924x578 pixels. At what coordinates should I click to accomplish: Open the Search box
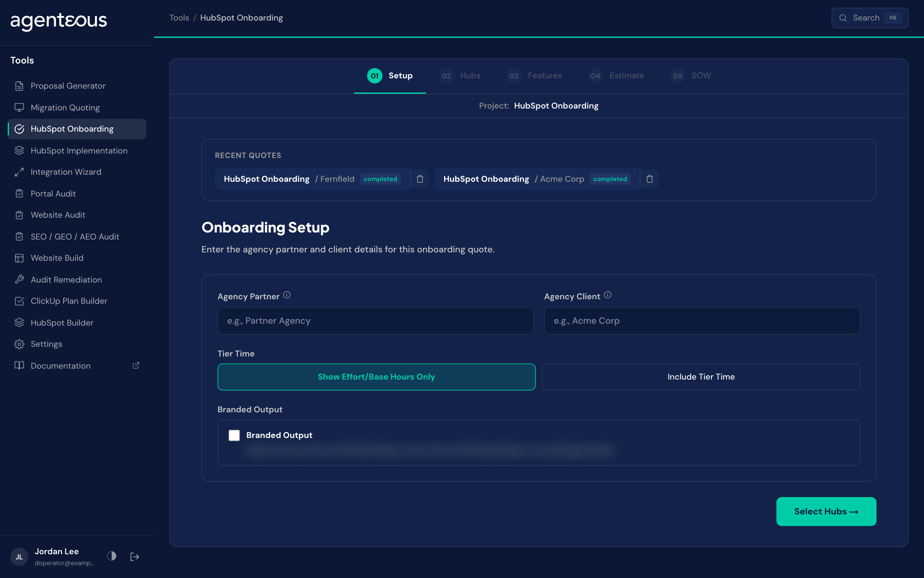[x=870, y=18]
